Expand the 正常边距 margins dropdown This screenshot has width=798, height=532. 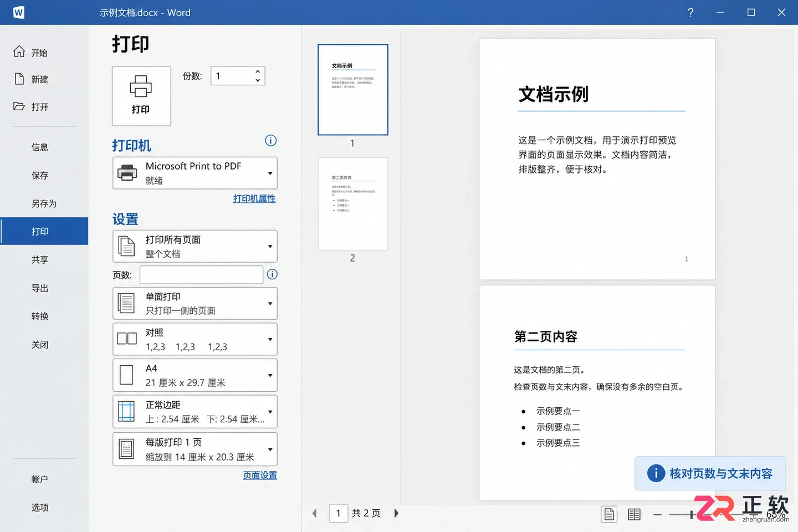[195, 412]
